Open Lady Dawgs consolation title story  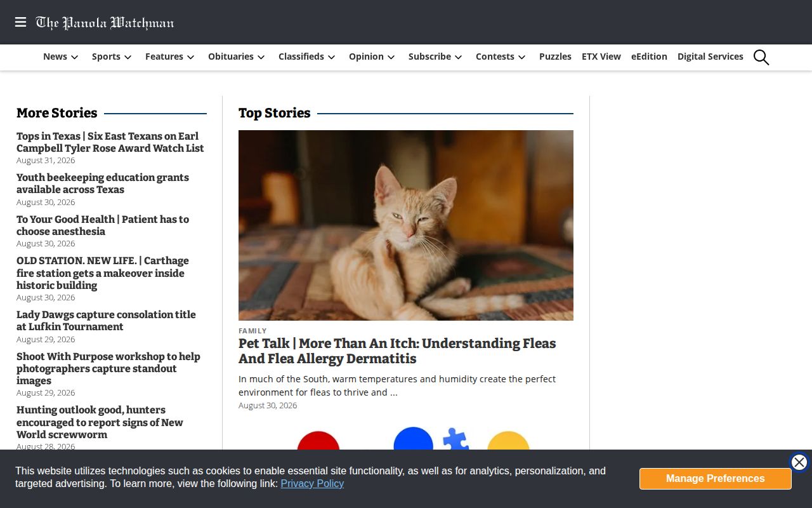pyautogui.click(x=106, y=321)
